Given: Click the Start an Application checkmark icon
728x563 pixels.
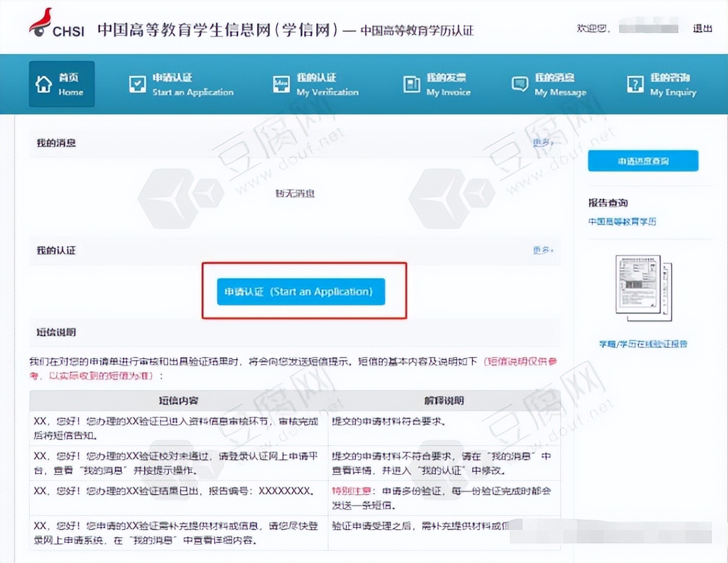Looking at the screenshot, I should [136, 83].
